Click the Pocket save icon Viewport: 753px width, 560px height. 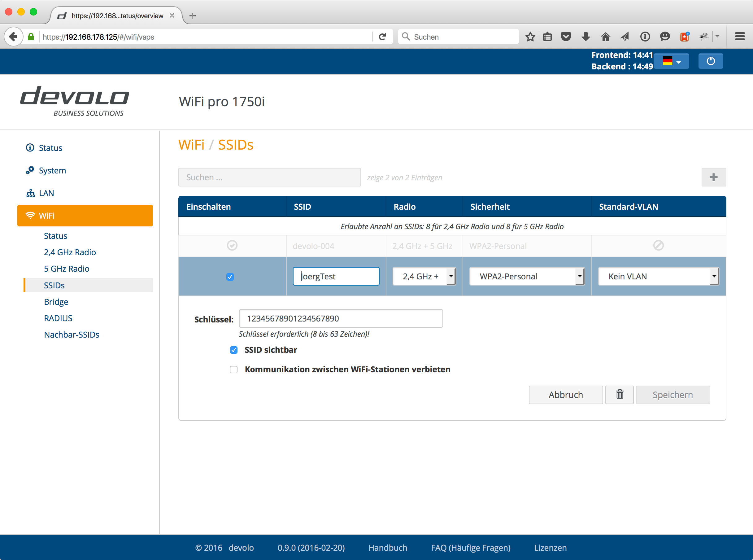[x=566, y=37]
